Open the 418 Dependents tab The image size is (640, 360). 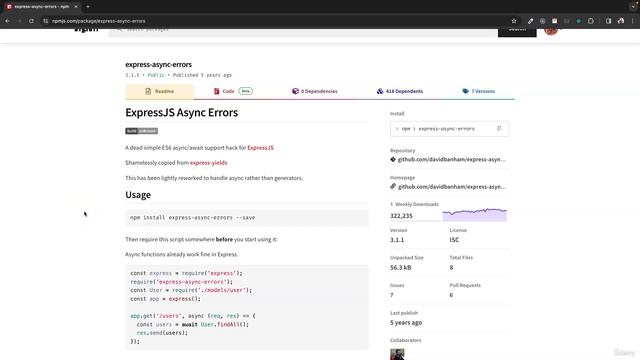(400, 91)
